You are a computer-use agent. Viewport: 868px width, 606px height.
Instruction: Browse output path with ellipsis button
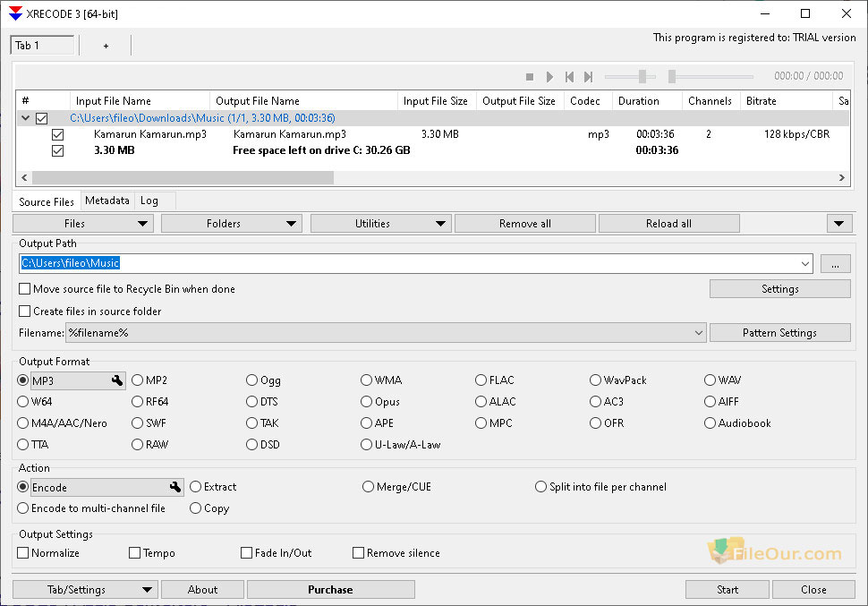pyautogui.click(x=835, y=264)
